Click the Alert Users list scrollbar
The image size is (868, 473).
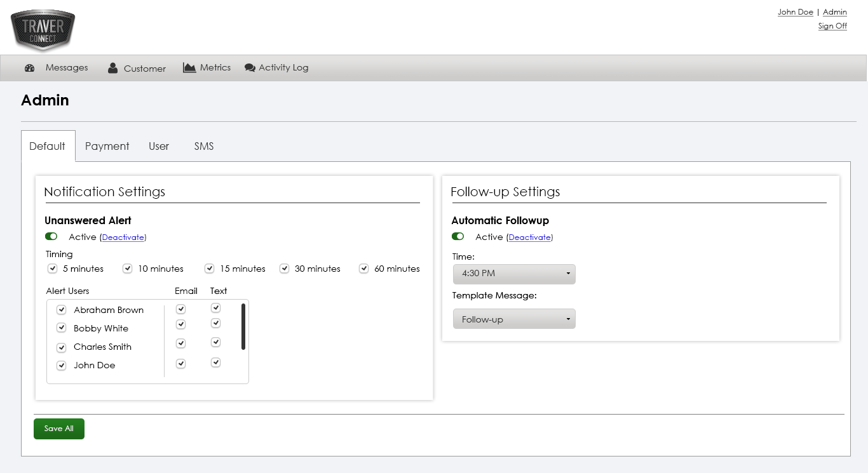click(243, 326)
